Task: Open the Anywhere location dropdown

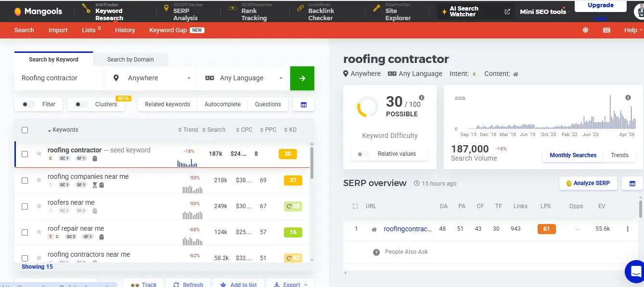Action: 152,78
